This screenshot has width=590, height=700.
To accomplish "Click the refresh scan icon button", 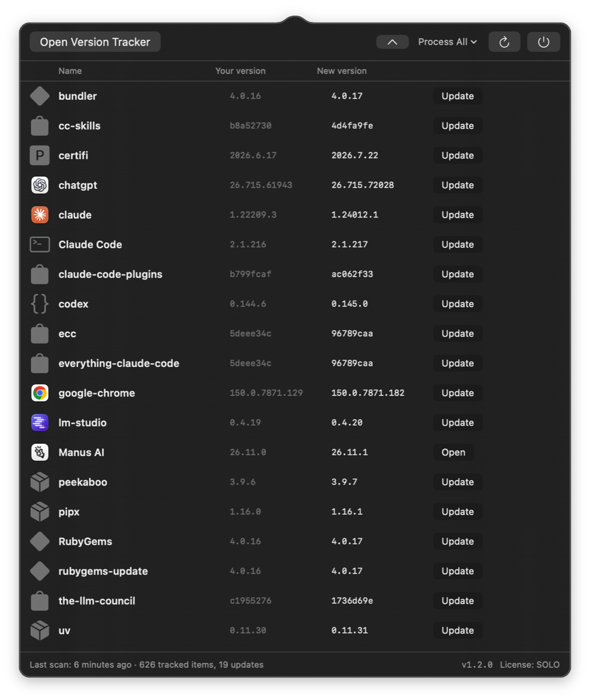I will point(504,42).
